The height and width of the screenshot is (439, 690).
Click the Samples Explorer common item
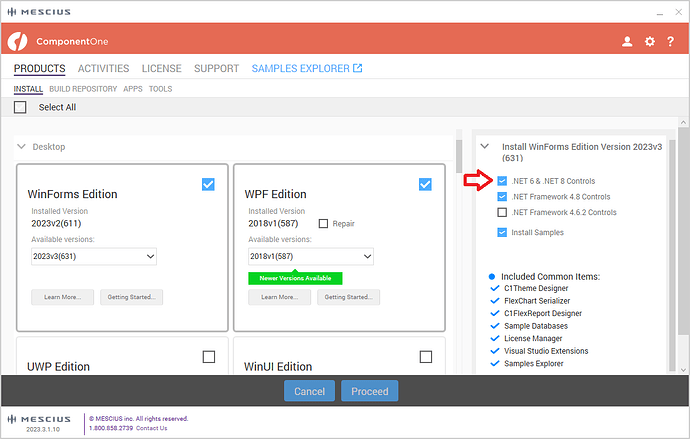tap(534, 363)
